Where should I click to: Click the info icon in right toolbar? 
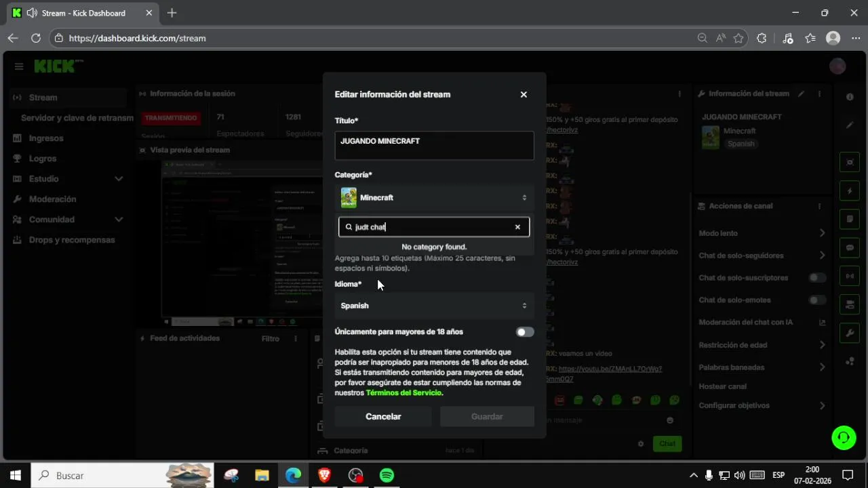[x=850, y=97]
